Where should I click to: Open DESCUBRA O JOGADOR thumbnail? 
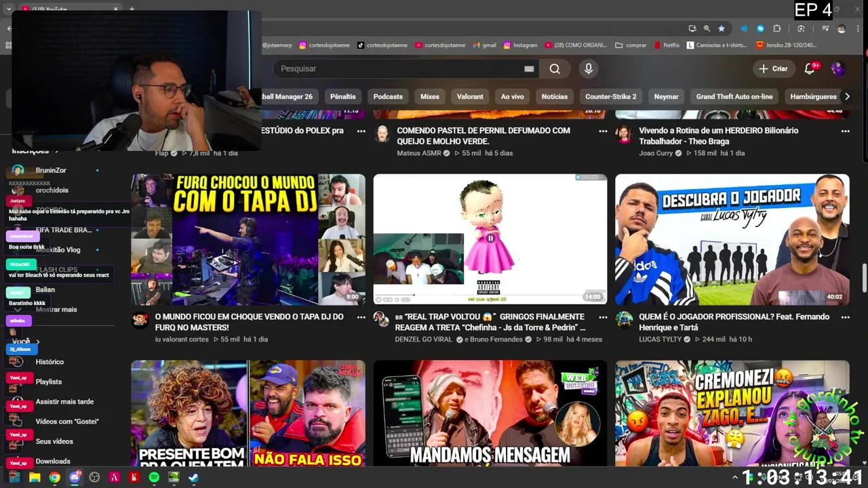732,239
